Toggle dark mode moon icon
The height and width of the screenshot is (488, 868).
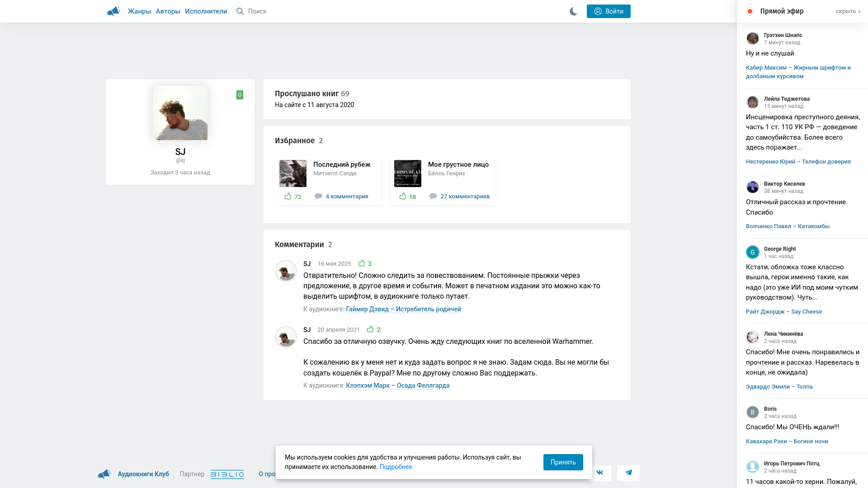click(573, 11)
